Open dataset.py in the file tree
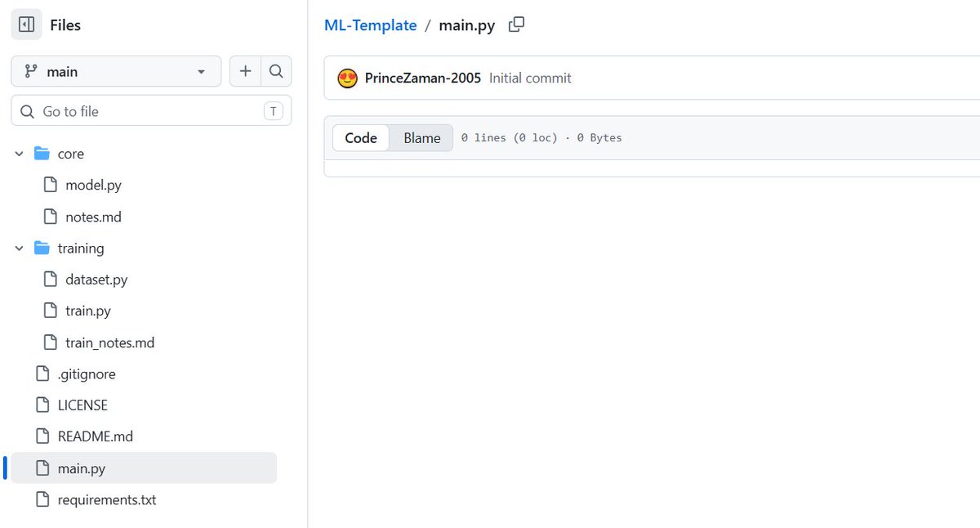This screenshot has height=528, width=980. pyautogui.click(x=96, y=280)
